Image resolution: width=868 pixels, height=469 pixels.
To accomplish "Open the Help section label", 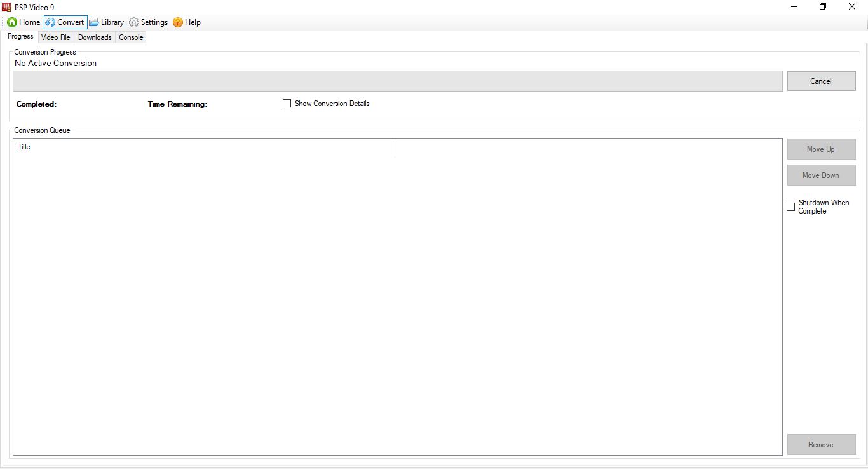I will point(193,22).
